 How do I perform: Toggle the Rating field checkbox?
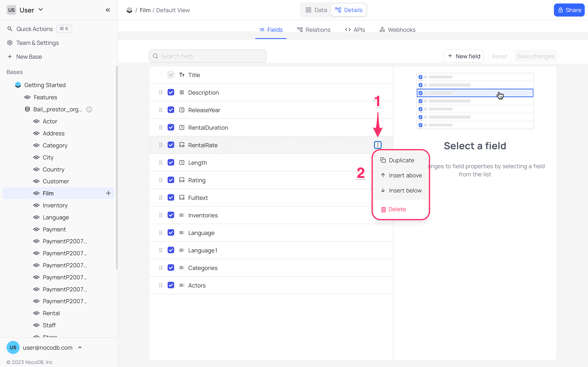[171, 180]
